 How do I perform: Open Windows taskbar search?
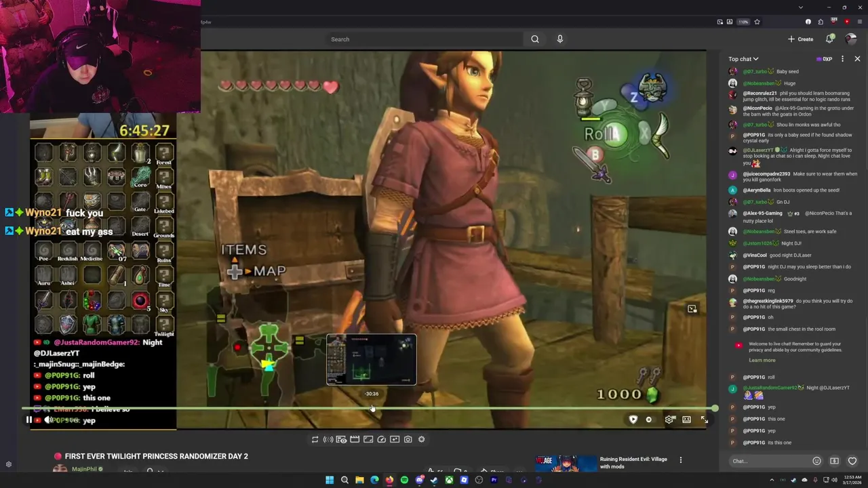click(344, 481)
